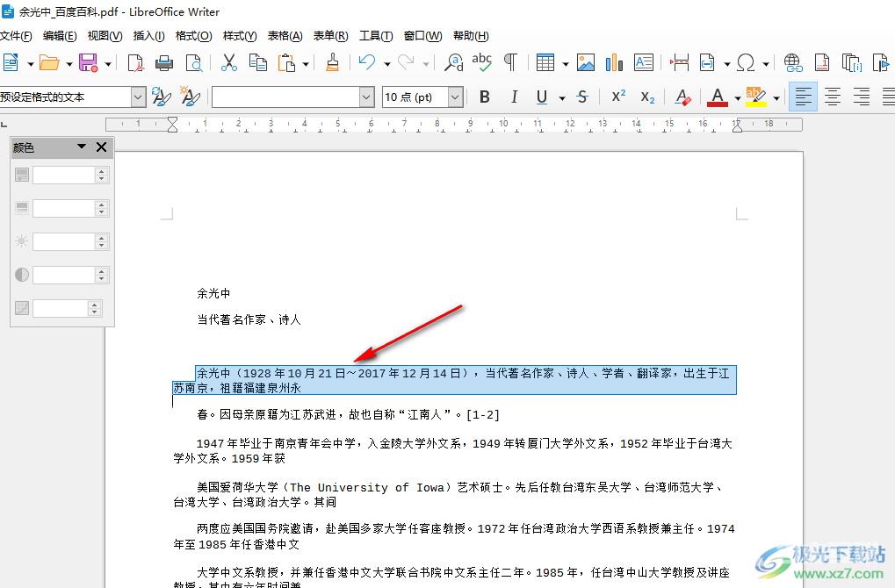Apply yellow highlighting color
The width and height of the screenshot is (895, 588).
(755, 97)
